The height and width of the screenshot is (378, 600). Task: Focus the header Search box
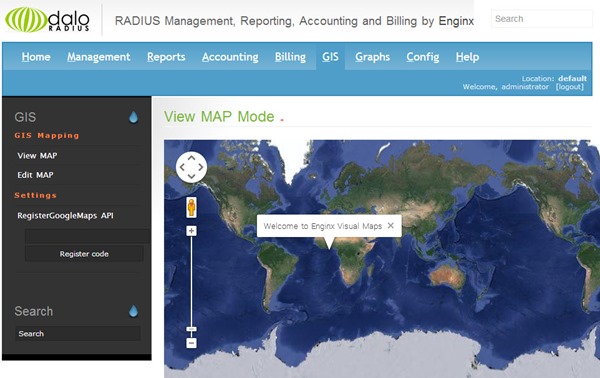click(x=541, y=19)
